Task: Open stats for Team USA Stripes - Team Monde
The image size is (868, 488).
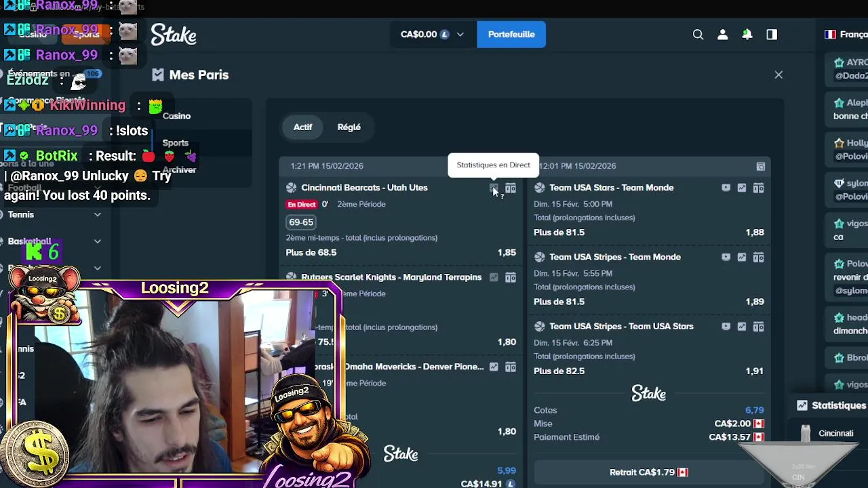Action: click(x=742, y=257)
